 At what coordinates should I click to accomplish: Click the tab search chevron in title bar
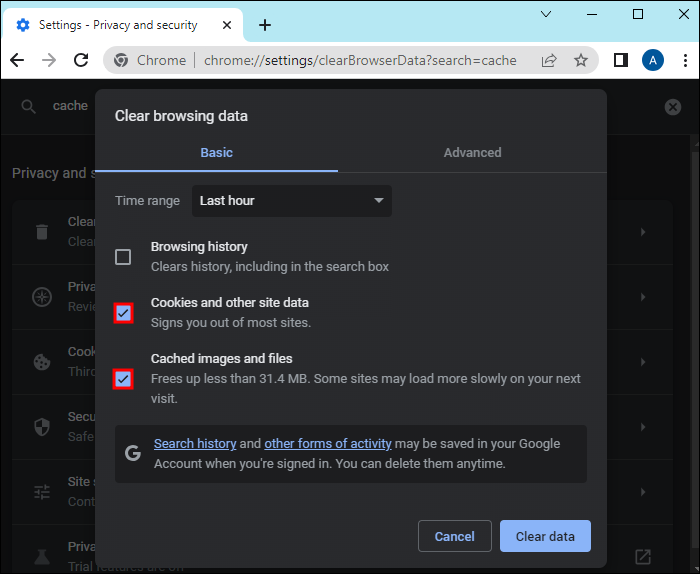[x=546, y=14]
